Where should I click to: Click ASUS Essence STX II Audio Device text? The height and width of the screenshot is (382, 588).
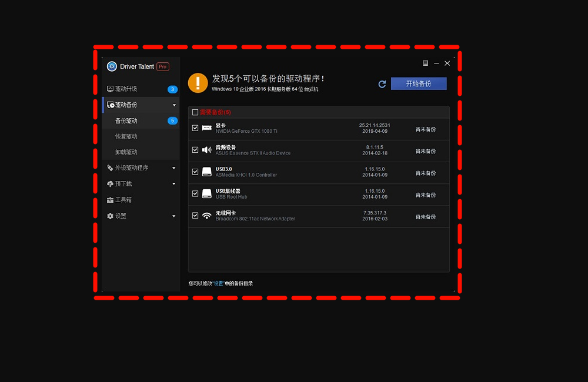pyautogui.click(x=253, y=153)
